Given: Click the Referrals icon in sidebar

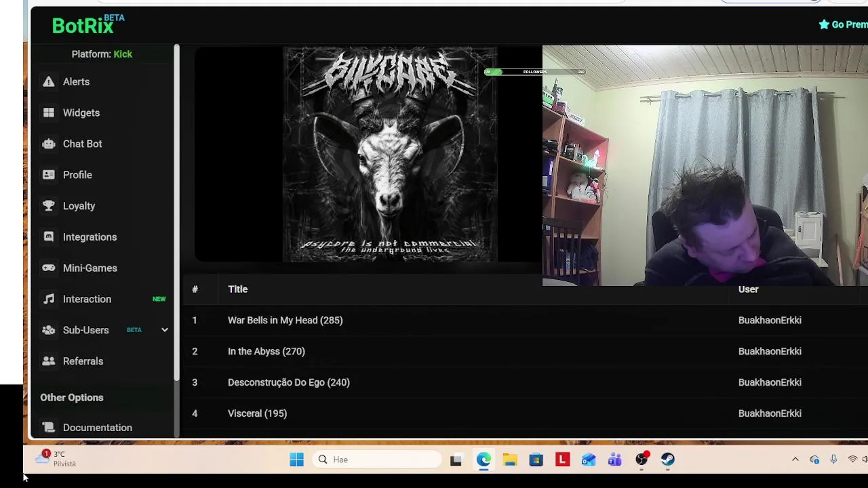Looking at the screenshot, I should tap(48, 361).
